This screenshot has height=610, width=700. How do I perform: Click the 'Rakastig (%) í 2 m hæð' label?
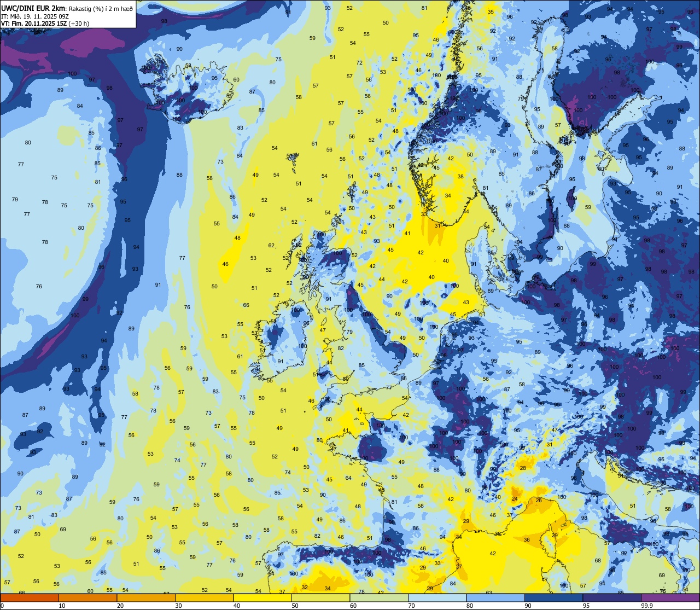(x=101, y=8)
